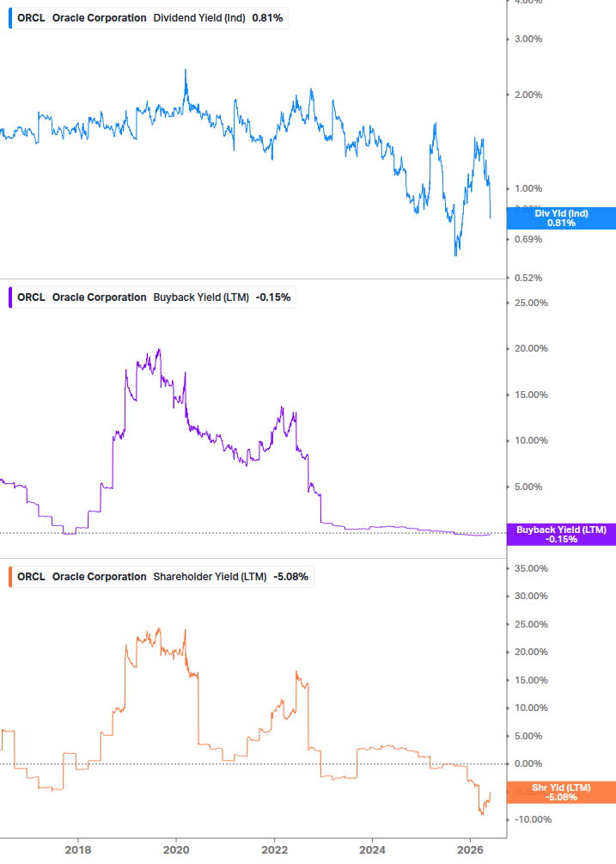
Task: Click the 0.52% dividend yield axis label
Action: [528, 278]
